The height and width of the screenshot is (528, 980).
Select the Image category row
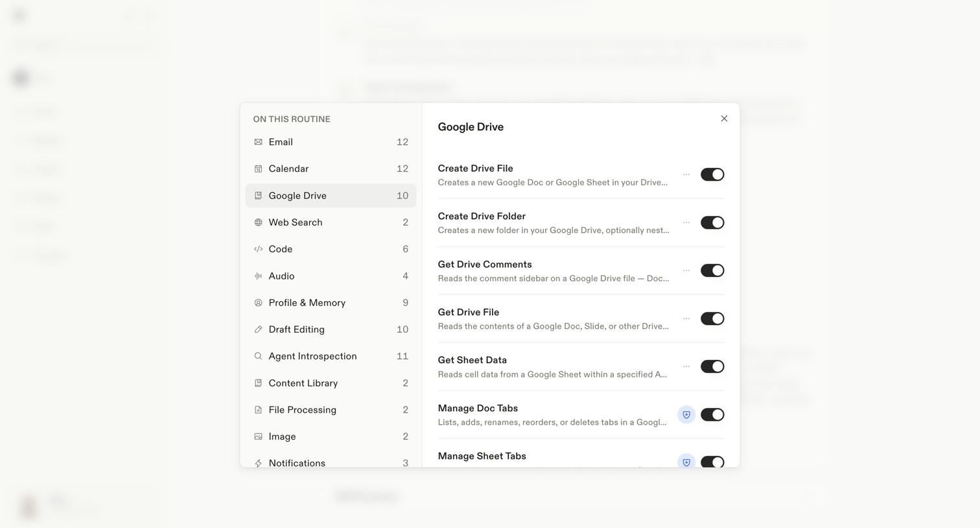(x=331, y=437)
